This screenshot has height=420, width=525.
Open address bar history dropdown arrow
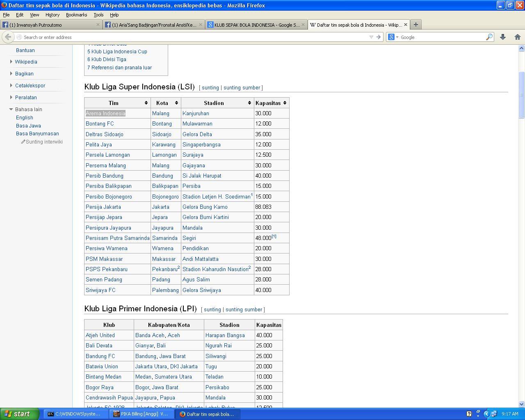click(371, 37)
